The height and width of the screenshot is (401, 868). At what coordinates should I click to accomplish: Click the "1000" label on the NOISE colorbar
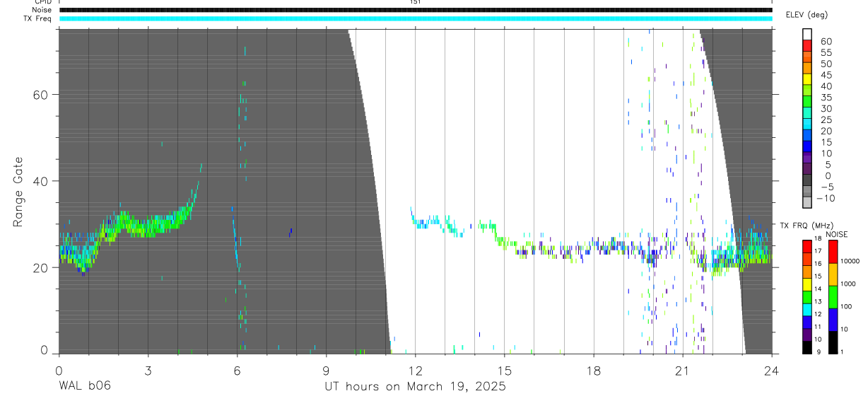tap(848, 284)
